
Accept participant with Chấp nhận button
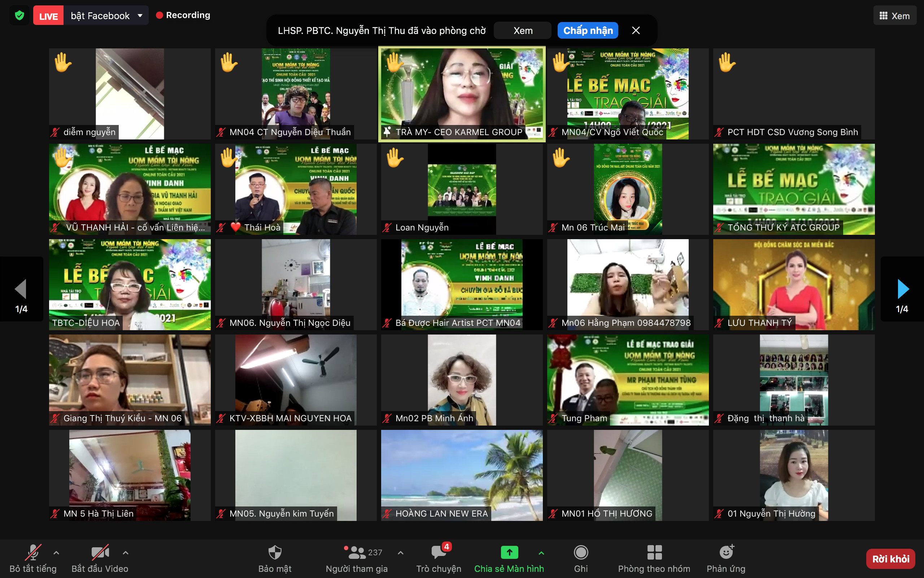[x=588, y=31]
